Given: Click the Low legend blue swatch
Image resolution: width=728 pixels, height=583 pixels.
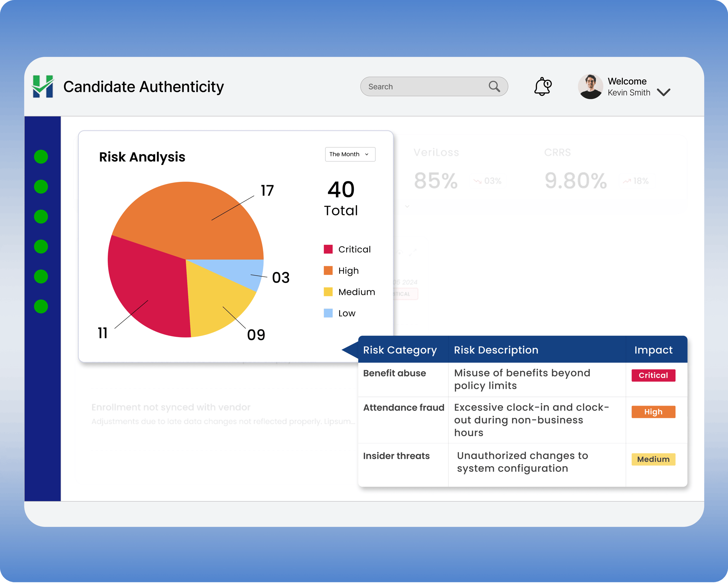Looking at the screenshot, I should pyautogui.click(x=328, y=313).
